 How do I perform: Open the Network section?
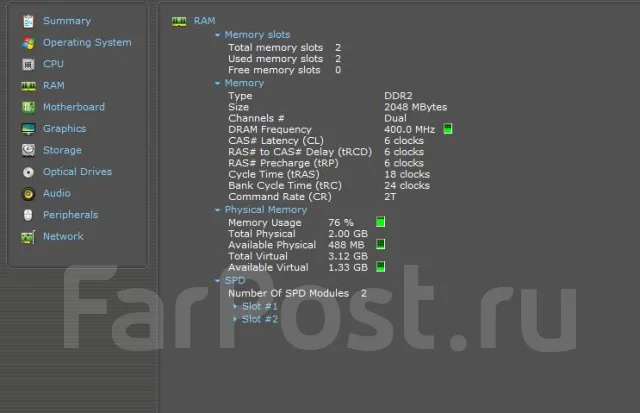click(63, 236)
